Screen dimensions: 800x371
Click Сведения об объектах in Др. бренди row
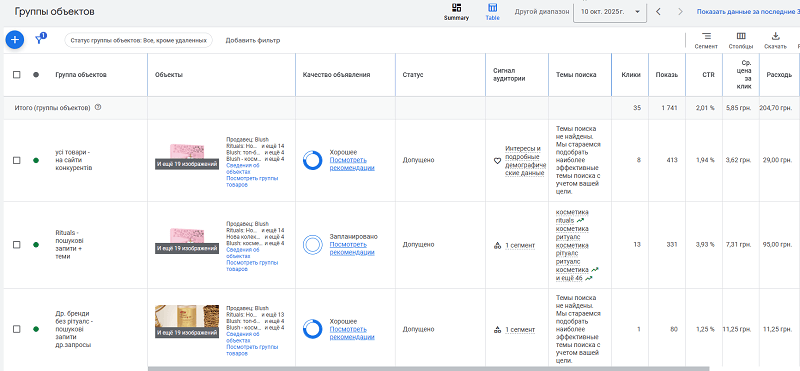click(243, 337)
